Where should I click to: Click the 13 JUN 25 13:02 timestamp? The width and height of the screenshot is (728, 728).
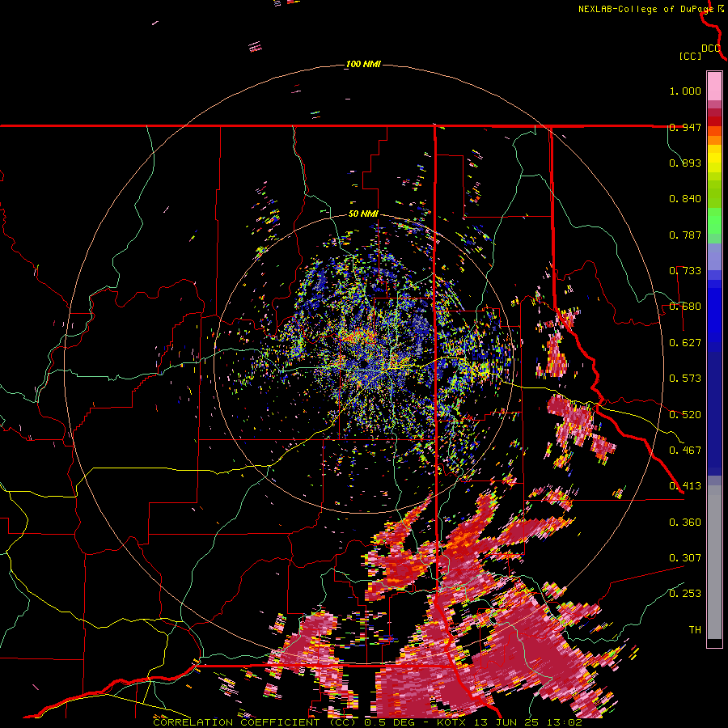click(528, 722)
